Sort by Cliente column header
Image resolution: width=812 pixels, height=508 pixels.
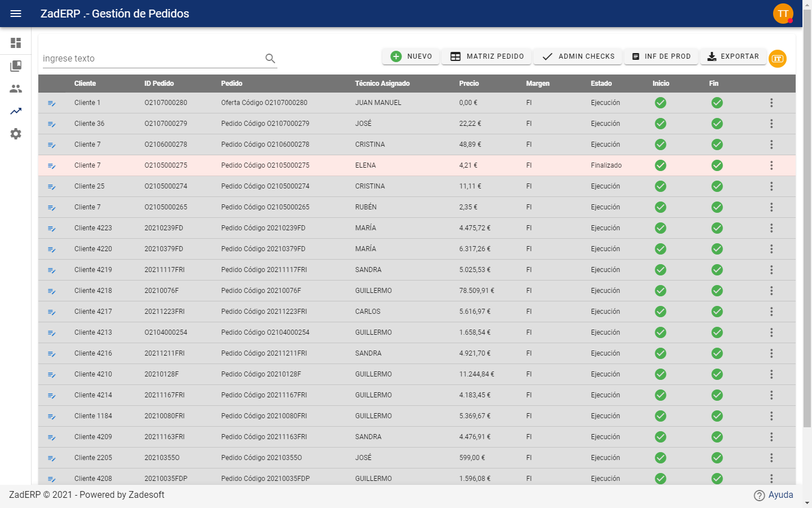85,84
